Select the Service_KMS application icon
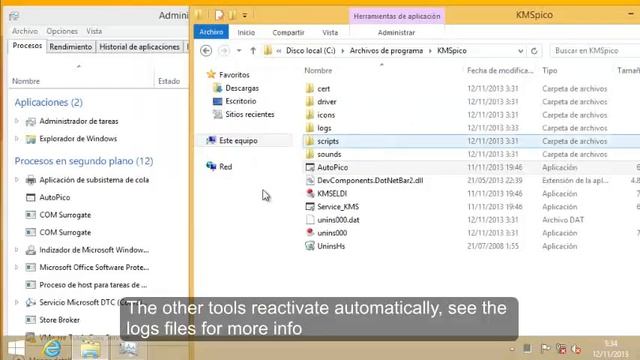 [x=310, y=207]
